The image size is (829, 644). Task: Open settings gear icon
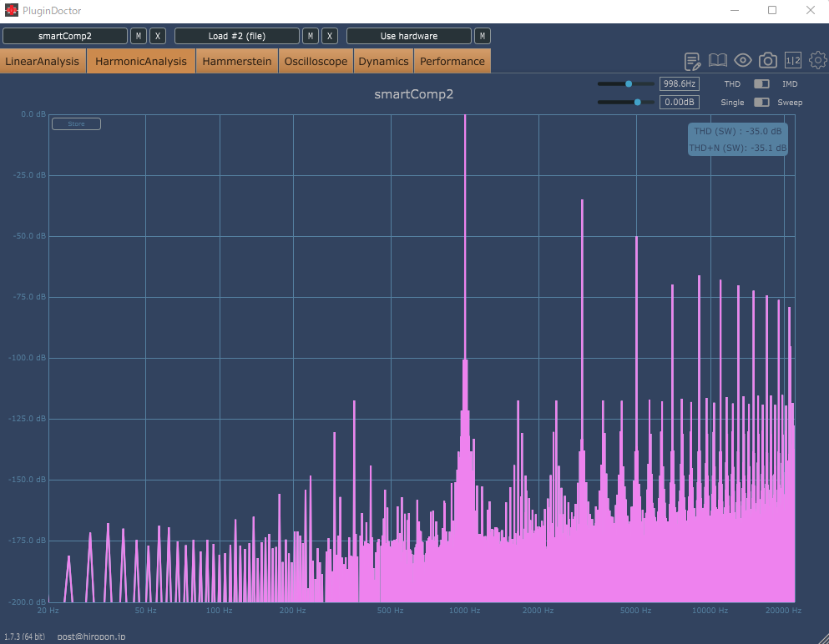[x=818, y=60]
